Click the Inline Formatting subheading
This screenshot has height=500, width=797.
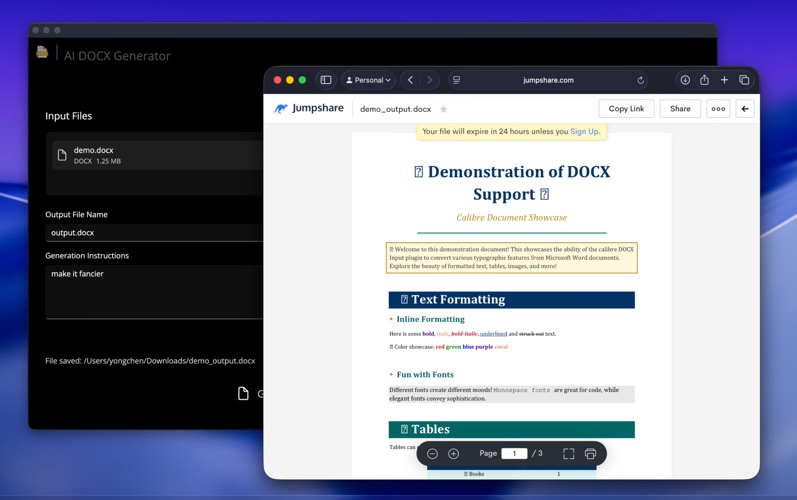click(x=430, y=319)
